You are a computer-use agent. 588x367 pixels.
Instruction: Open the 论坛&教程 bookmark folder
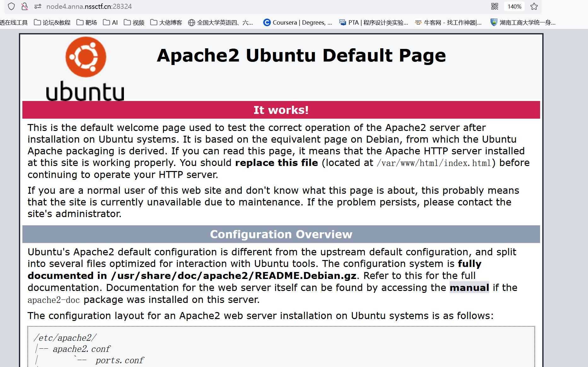point(52,22)
